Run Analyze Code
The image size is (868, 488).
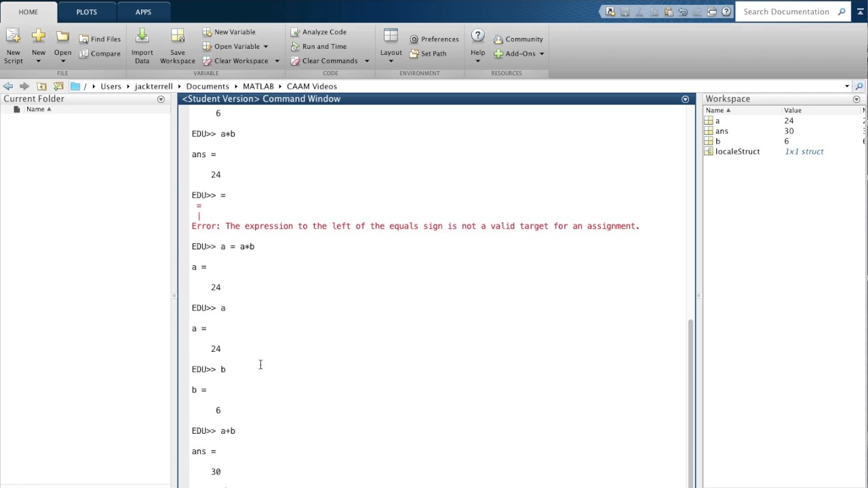(x=318, y=32)
